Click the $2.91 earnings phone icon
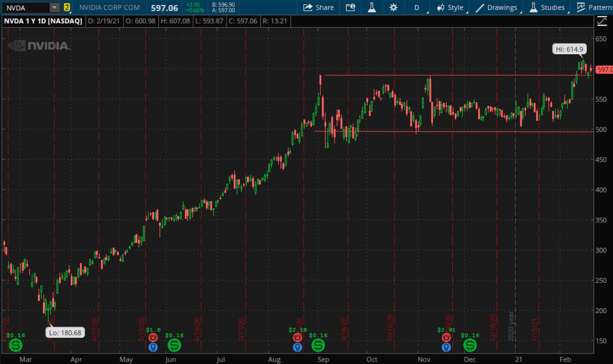The width and height of the screenshot is (613, 364). tap(446, 337)
